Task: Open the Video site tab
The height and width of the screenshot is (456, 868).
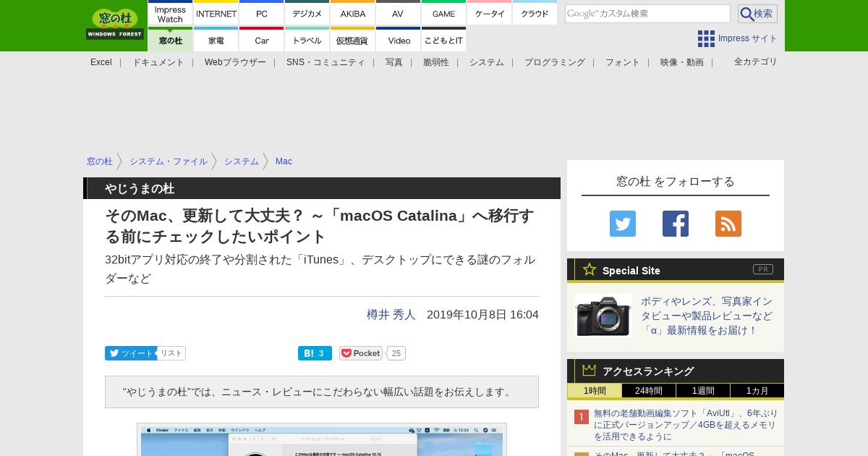Action: coord(398,40)
